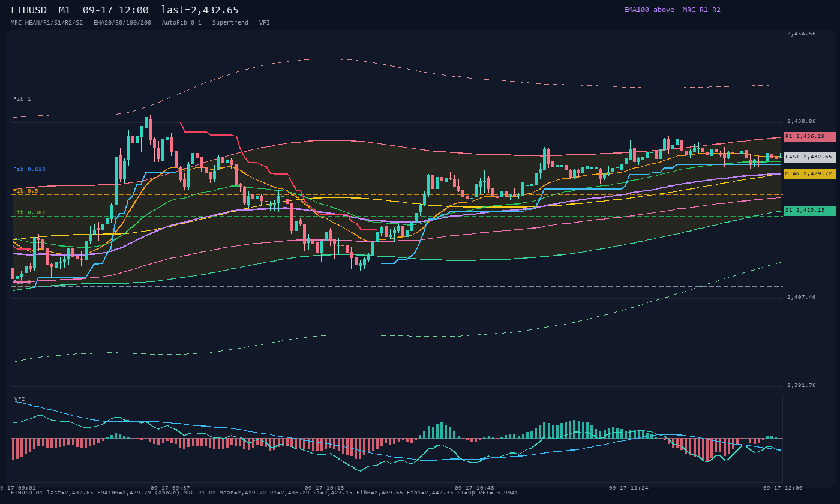Click the header timestamp 09-17 12:00
This screenshot has width=840, height=504.
tap(116, 10)
